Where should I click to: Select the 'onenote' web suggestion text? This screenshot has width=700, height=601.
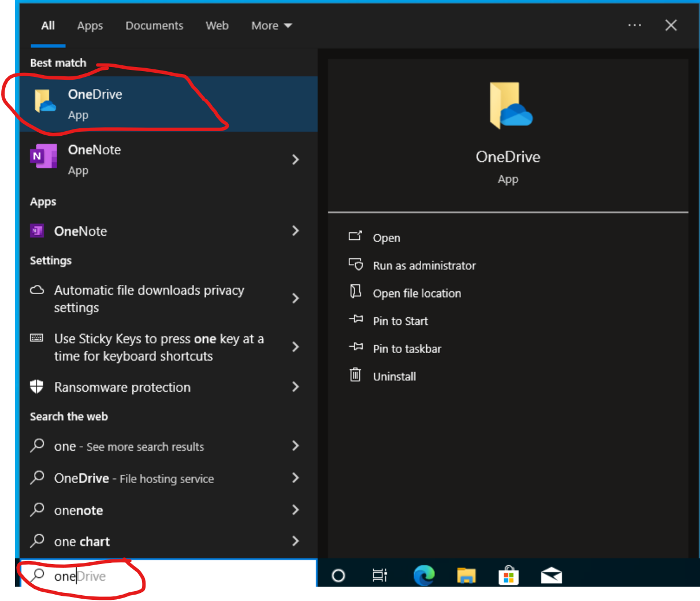click(79, 510)
